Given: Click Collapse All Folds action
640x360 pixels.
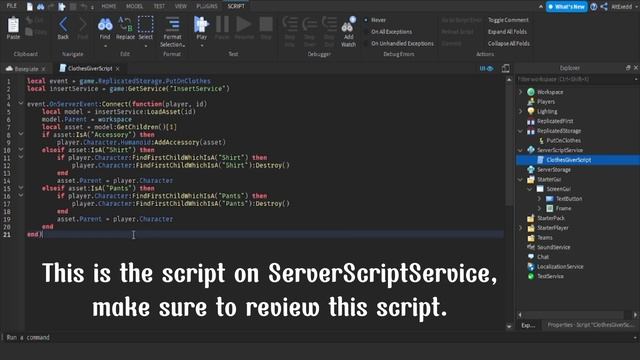Looking at the screenshot, I should point(509,43).
